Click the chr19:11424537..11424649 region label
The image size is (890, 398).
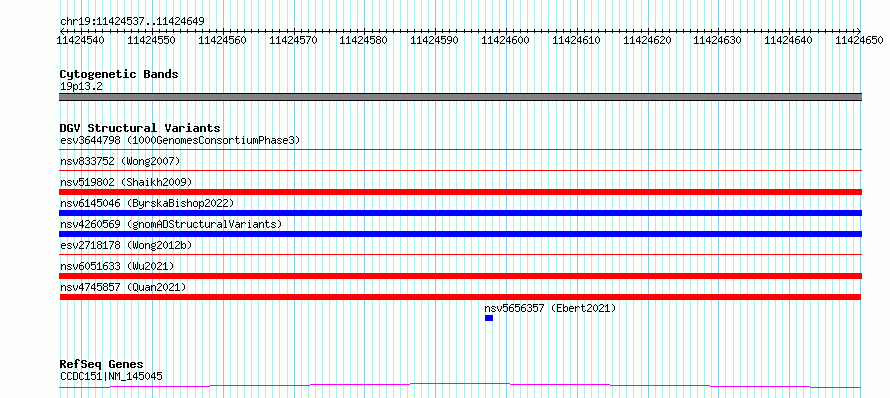pos(132,22)
